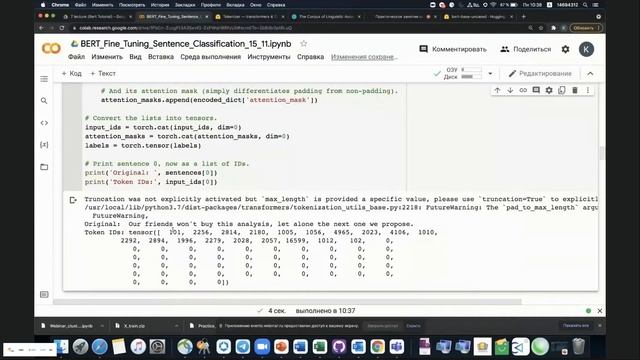The height and width of the screenshot is (360, 640).
Task: Reload the page in Chrome
Action: 62,28
